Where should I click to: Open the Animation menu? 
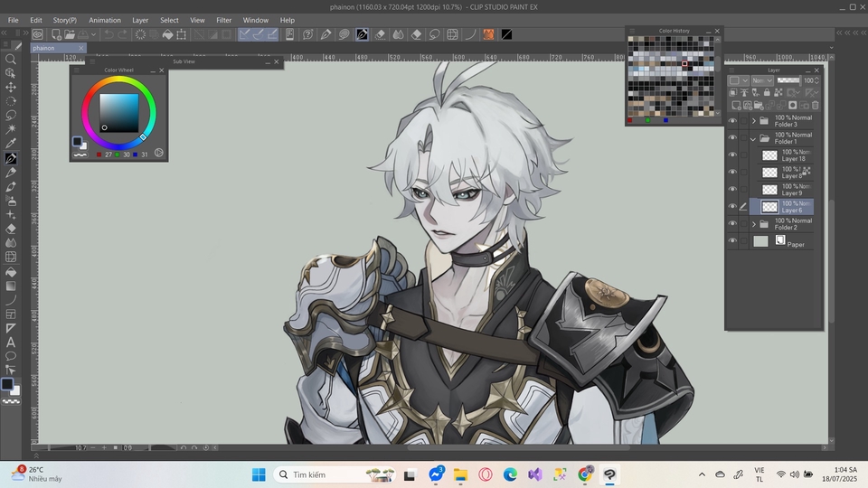tap(105, 20)
